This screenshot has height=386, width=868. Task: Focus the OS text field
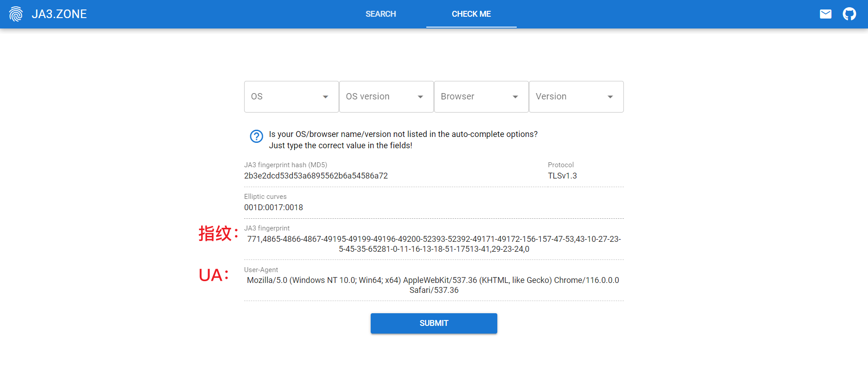pos(283,97)
